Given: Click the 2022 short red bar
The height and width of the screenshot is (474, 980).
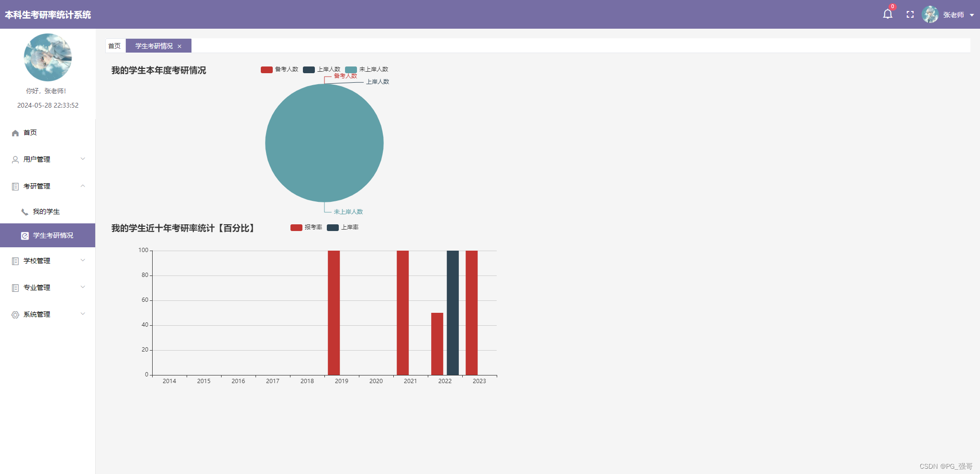Looking at the screenshot, I should tap(437, 344).
